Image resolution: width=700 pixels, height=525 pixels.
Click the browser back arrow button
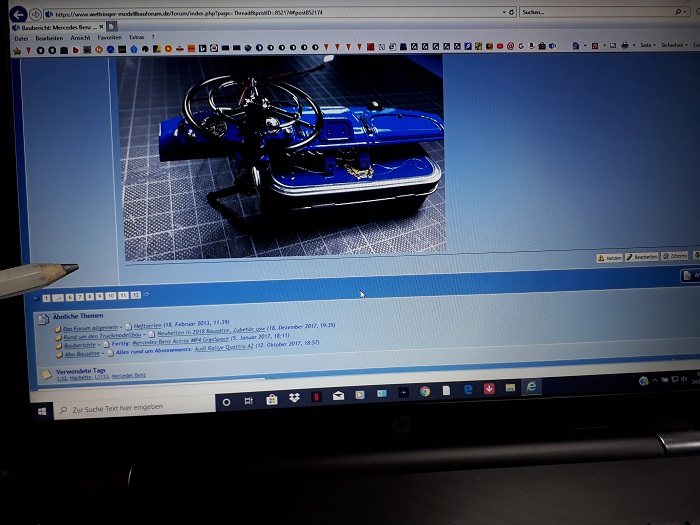[x=17, y=14]
